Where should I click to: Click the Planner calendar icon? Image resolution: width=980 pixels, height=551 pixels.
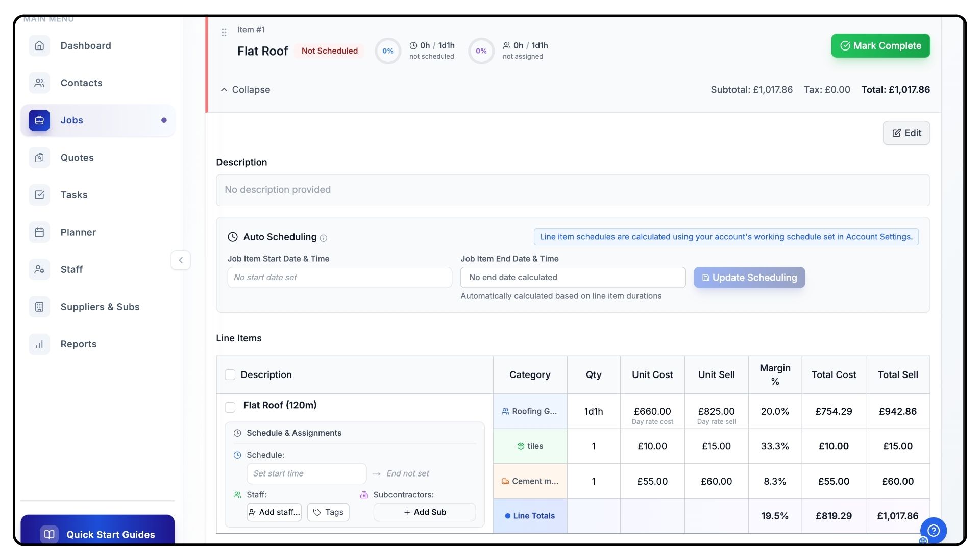[39, 232]
